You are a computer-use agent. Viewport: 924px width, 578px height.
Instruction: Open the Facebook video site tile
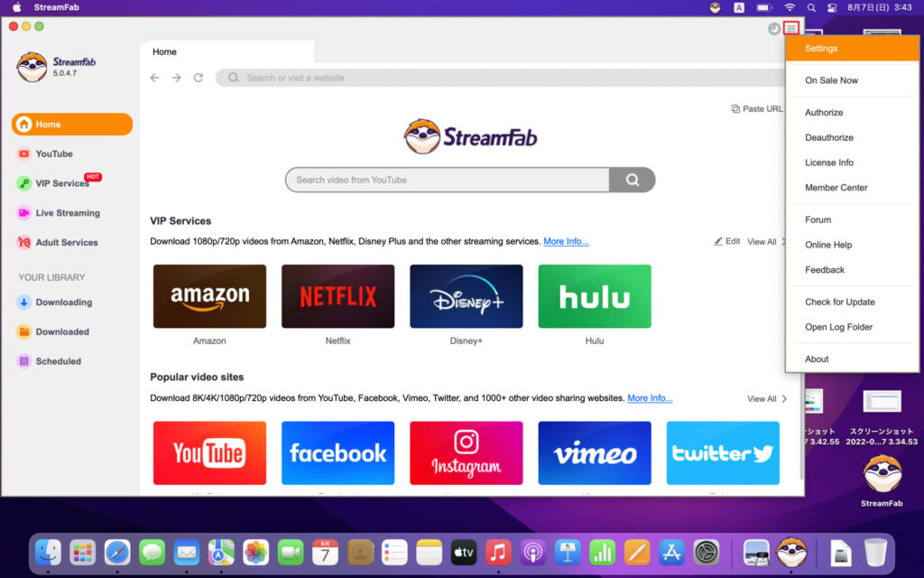[x=338, y=453]
